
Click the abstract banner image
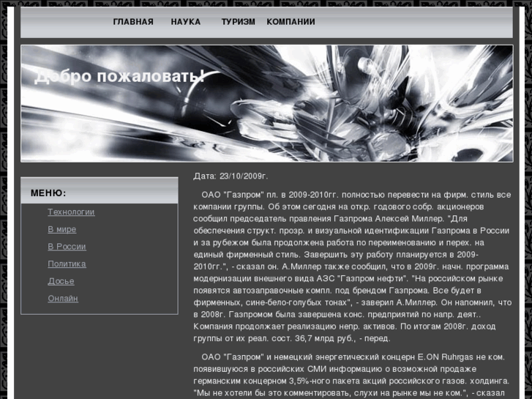pyautogui.click(x=267, y=103)
